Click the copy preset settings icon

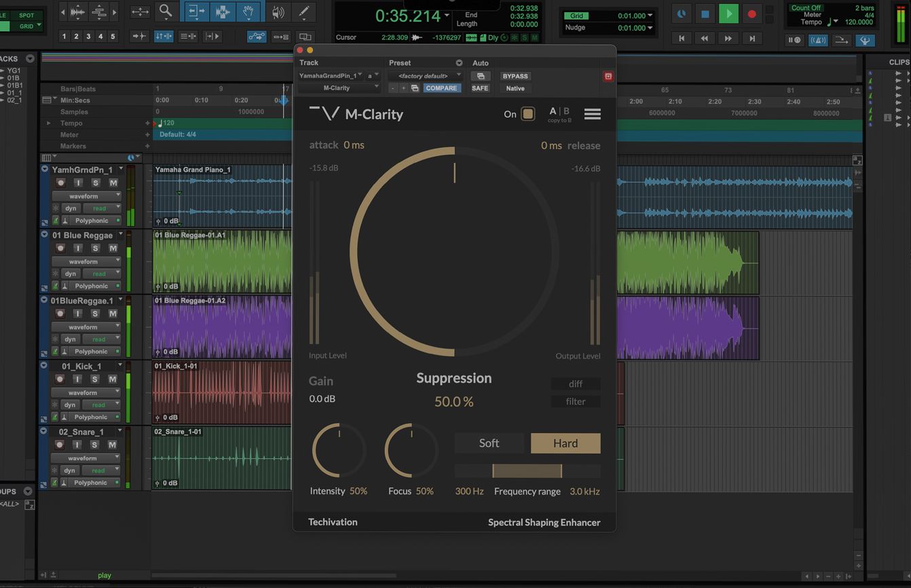(415, 88)
